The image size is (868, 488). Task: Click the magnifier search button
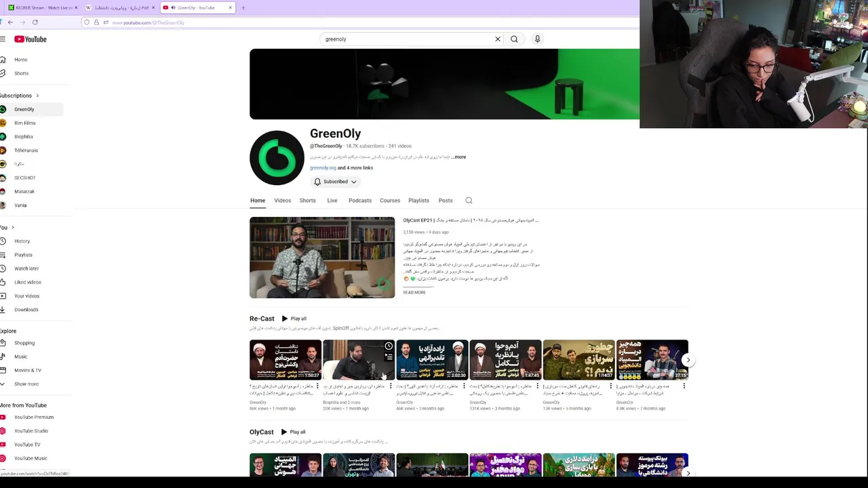pyautogui.click(x=514, y=39)
